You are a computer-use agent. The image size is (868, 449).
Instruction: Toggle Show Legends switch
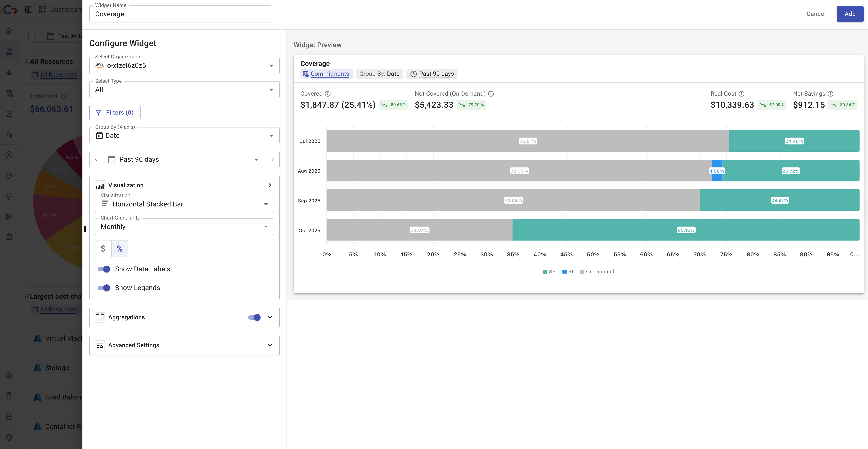104,288
